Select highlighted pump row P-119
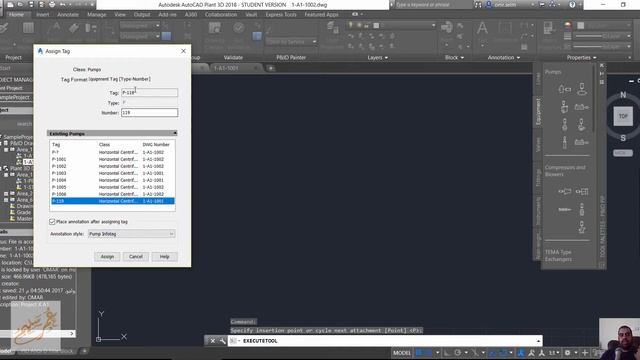Viewport: 640px width, 360px height. coord(113,201)
